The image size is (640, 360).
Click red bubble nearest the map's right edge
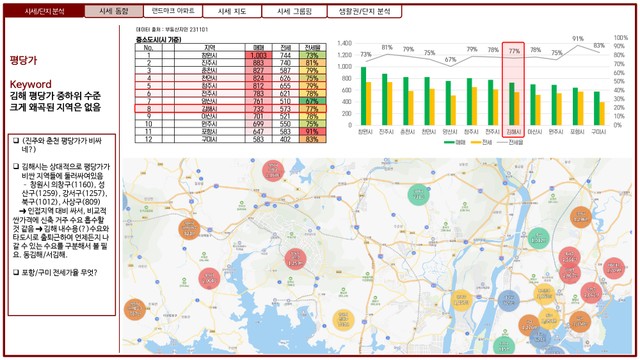(x=613, y=268)
